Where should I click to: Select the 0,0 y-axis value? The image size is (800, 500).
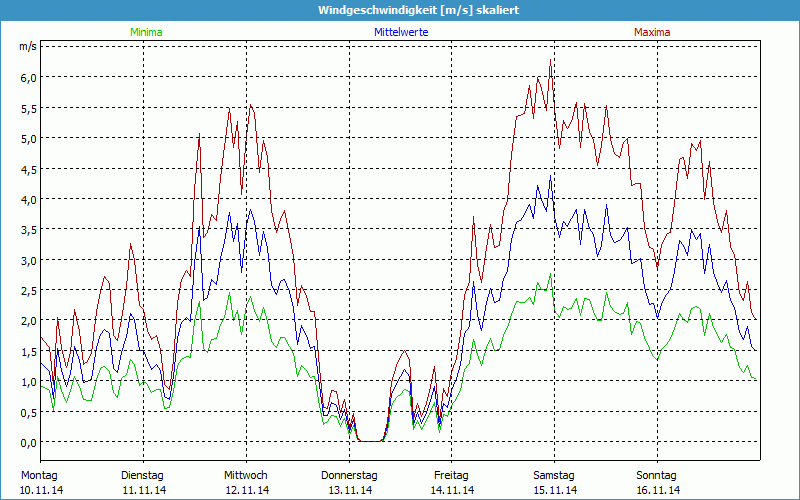[x=28, y=443]
